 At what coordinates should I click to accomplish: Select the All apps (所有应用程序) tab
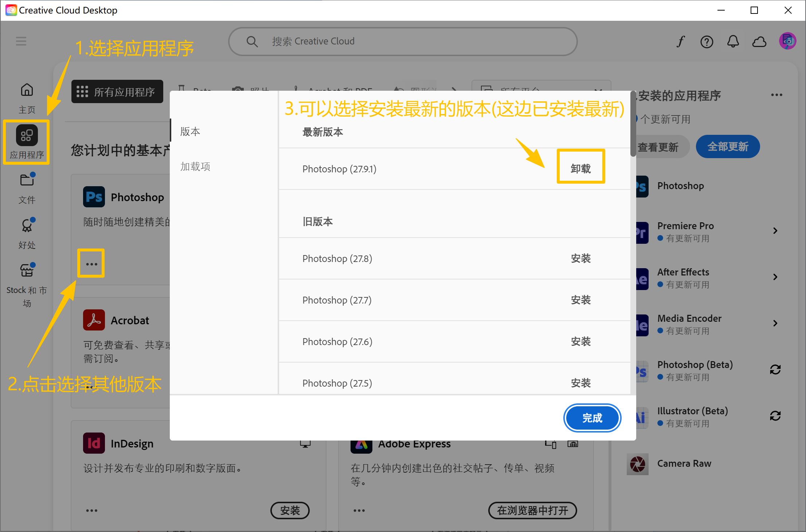point(117,91)
